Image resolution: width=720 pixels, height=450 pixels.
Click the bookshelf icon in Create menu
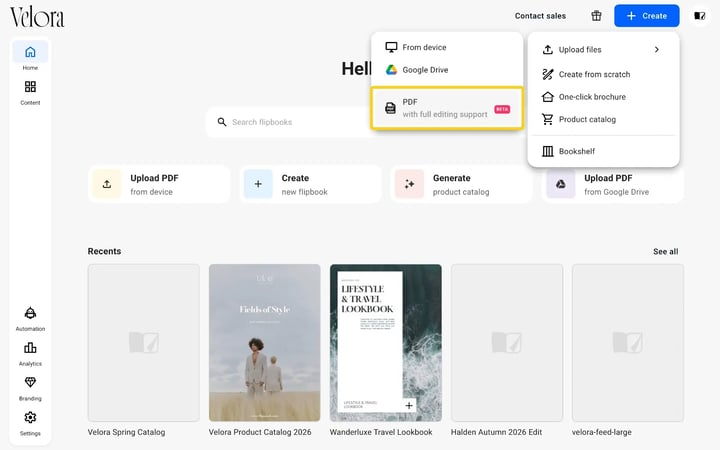547,151
